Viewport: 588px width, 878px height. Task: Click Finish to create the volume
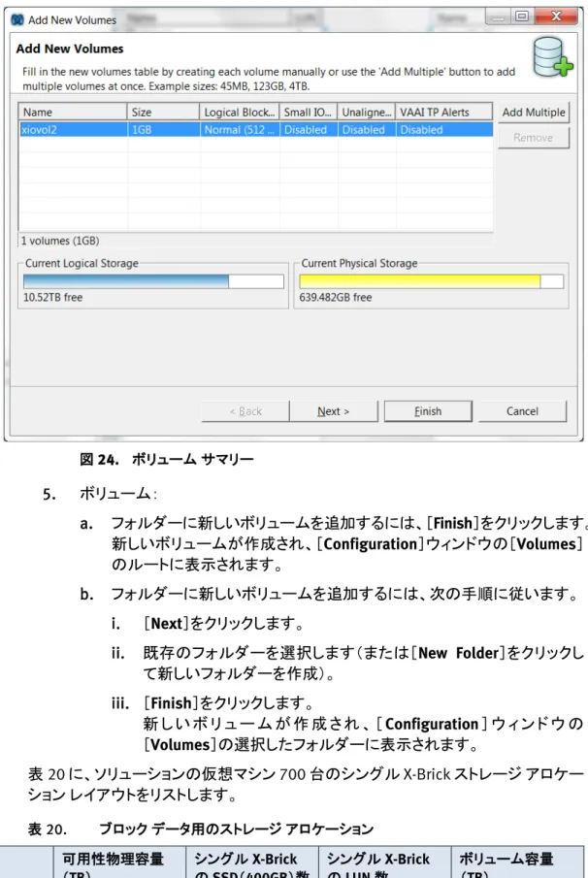(428, 411)
